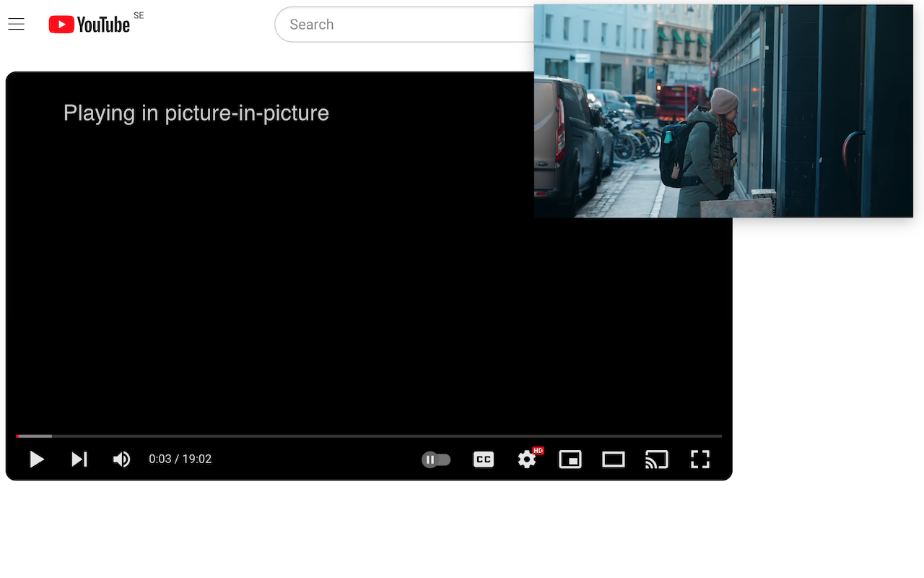
Task: Open quality options via the HD badge
Action: tap(538, 451)
